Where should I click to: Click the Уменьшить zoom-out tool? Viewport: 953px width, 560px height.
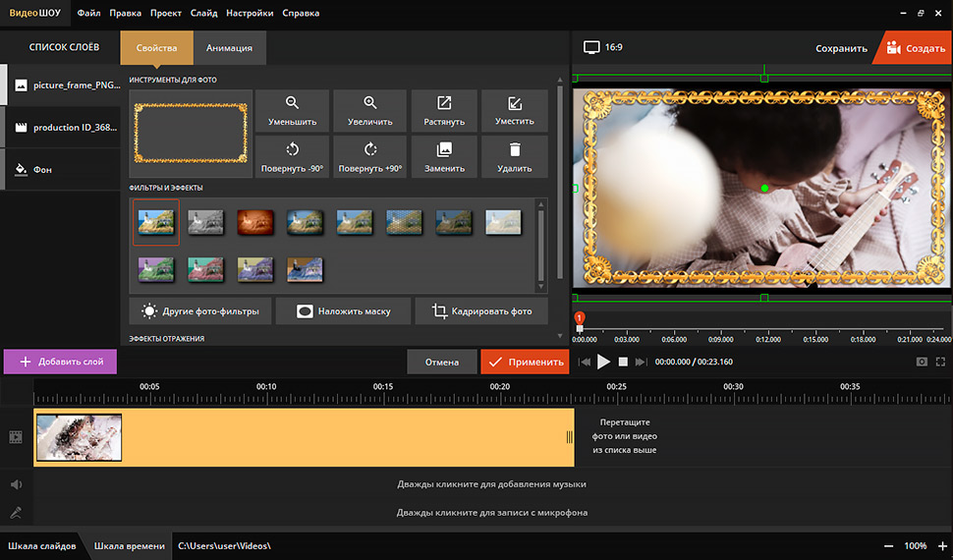[291, 111]
